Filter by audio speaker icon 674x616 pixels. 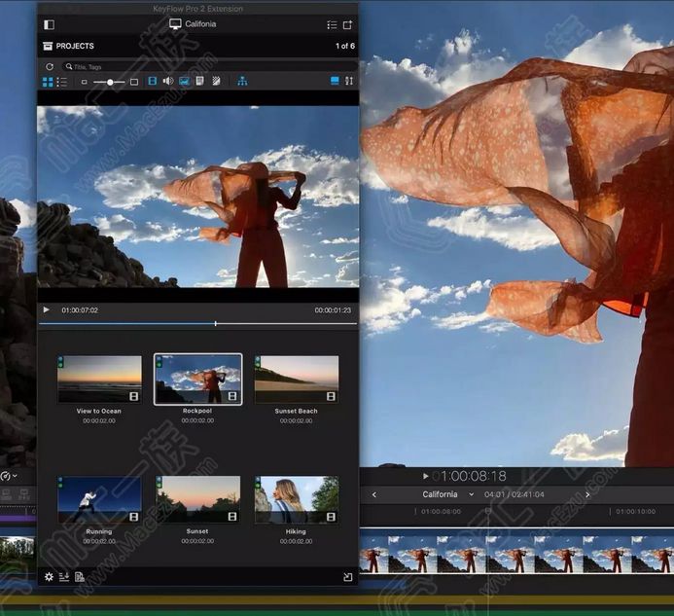point(168,82)
